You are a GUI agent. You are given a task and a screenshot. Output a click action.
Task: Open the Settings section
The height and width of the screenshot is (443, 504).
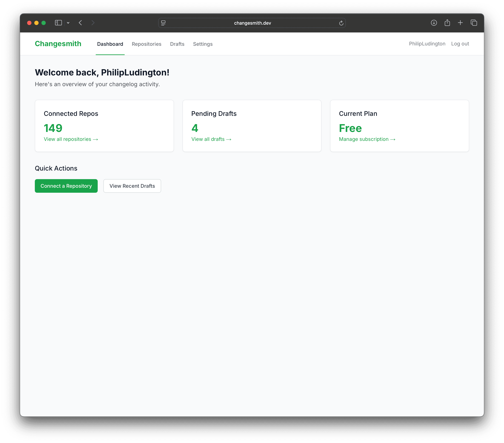[203, 44]
